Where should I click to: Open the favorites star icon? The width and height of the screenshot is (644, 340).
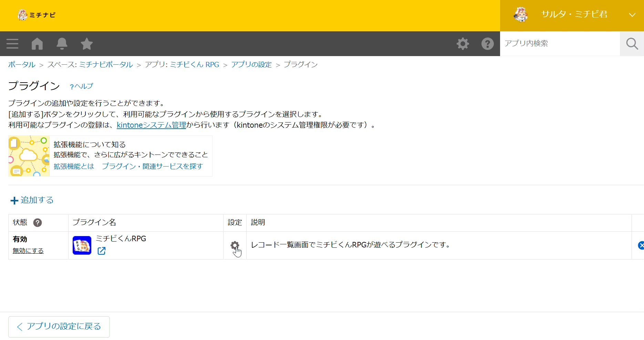87,44
